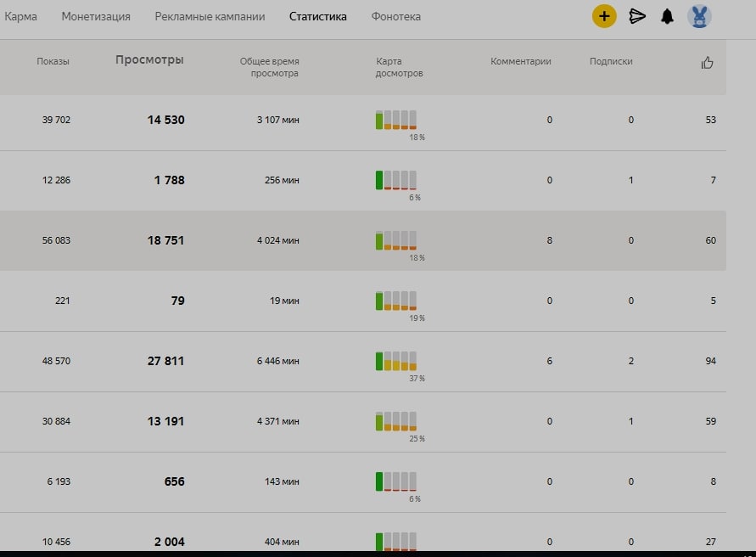
Task: Click the impressions value 48 570
Action: pyautogui.click(x=56, y=361)
